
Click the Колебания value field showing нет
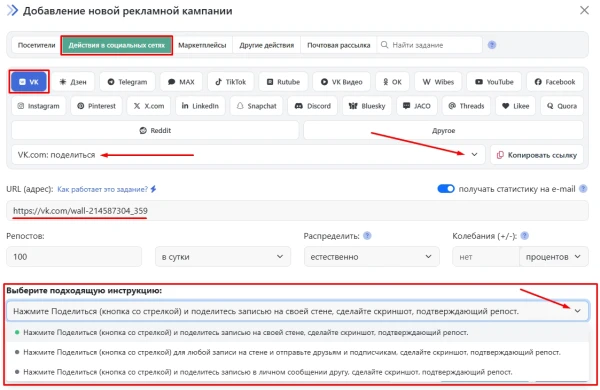pos(486,257)
